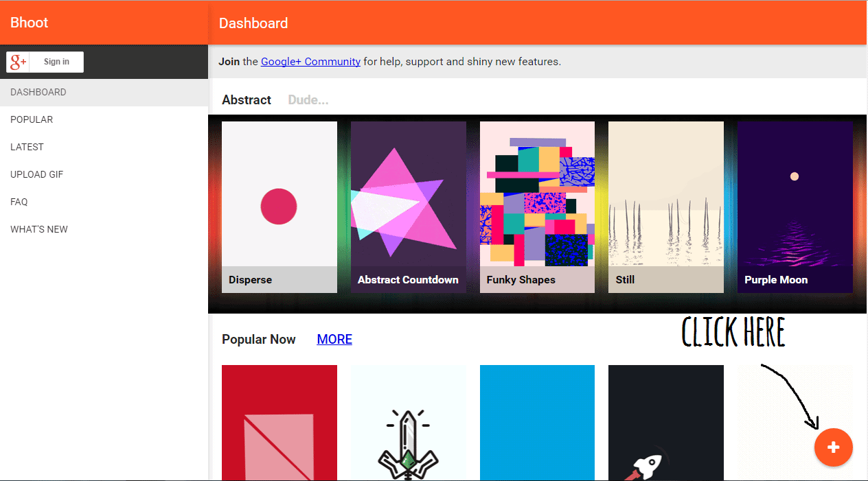This screenshot has height=481, width=868.
Task: Open the Dashboard sidebar item
Action: tap(38, 92)
